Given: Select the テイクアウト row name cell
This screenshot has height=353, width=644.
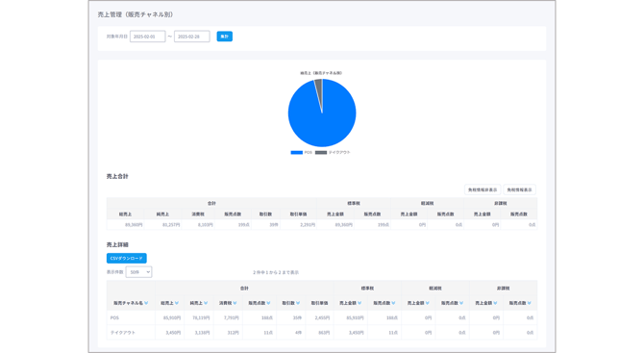Looking at the screenshot, I should (131, 333).
